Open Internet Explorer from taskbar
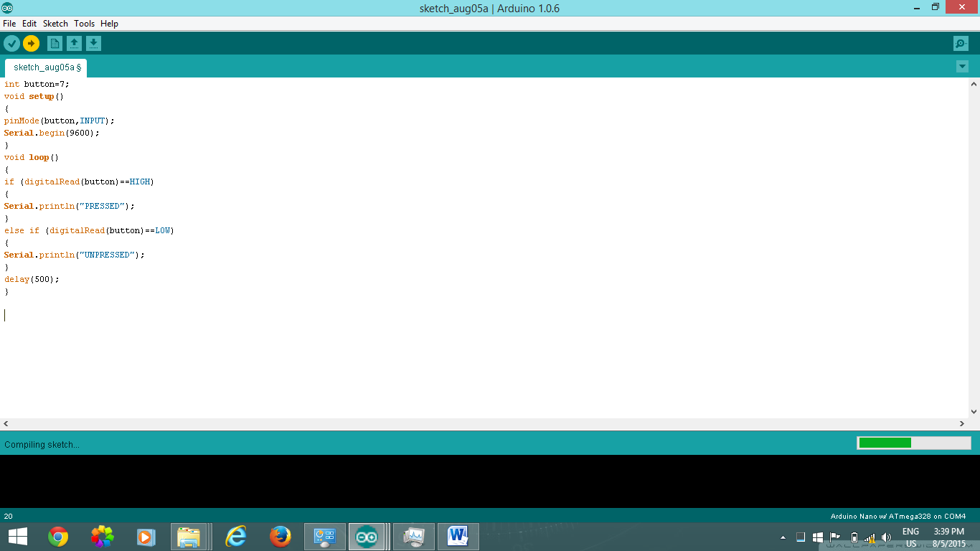This screenshot has height=551, width=980. (235, 537)
